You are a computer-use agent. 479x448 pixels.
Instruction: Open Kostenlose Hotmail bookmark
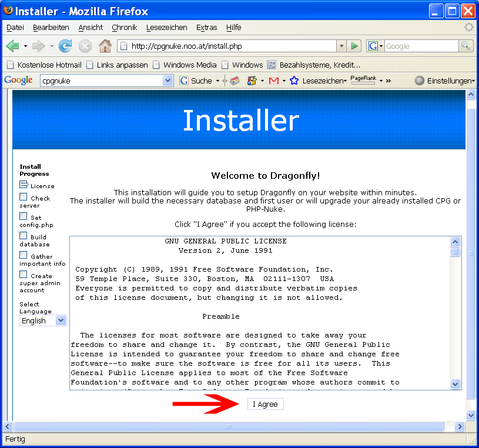point(45,65)
